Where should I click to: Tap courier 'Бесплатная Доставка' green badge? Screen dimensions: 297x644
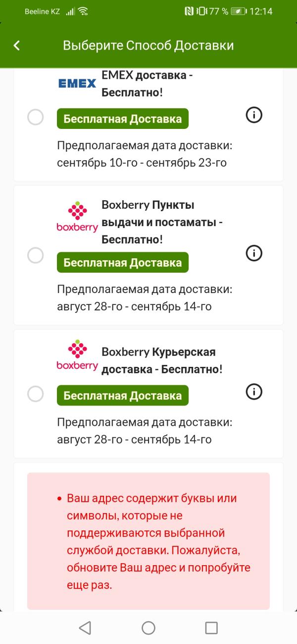point(123,396)
